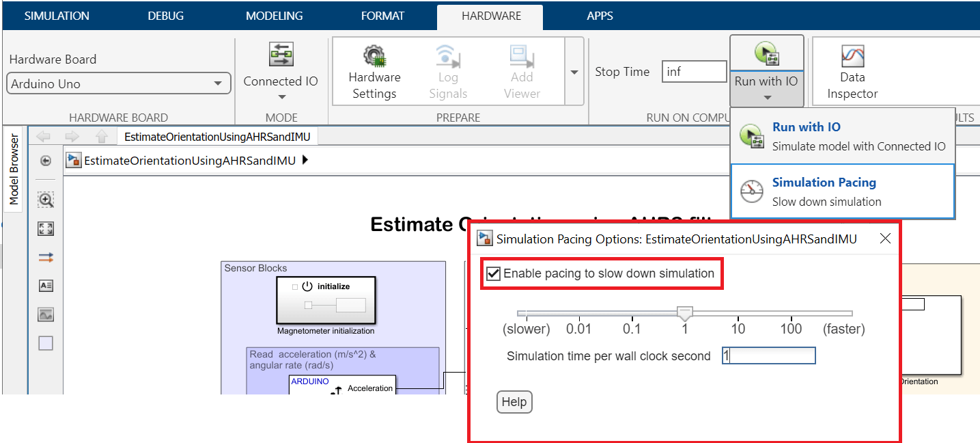Toggle the sample time display arrows icon
Viewport: 980px width, 443px height.
pyautogui.click(x=46, y=258)
